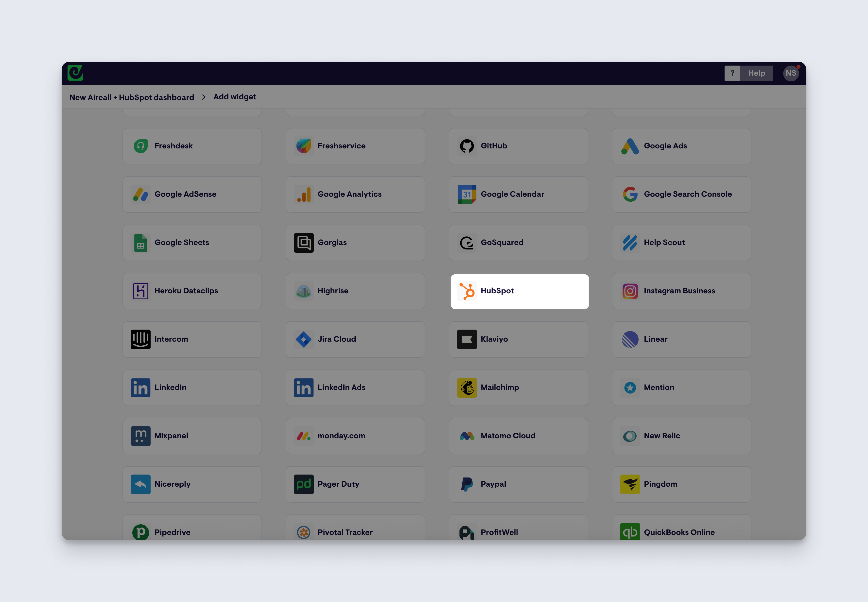The width and height of the screenshot is (868, 602).
Task: Click the Add widget breadcrumb
Action: 235,97
